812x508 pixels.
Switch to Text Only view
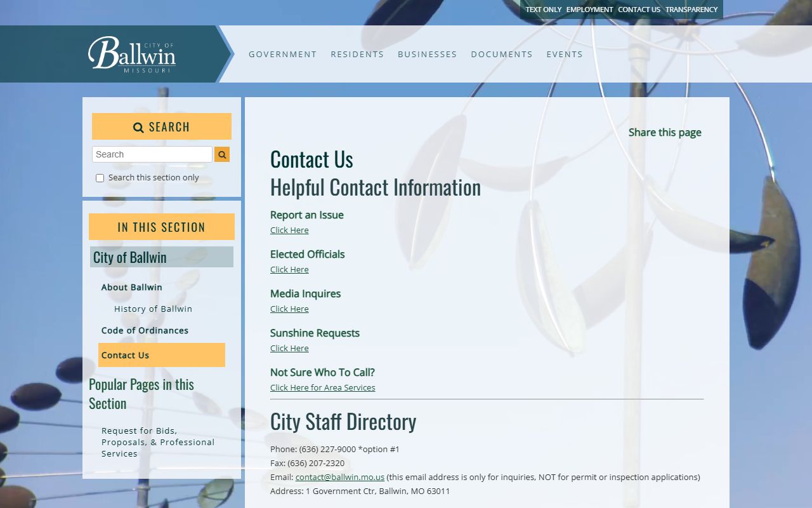(544, 10)
